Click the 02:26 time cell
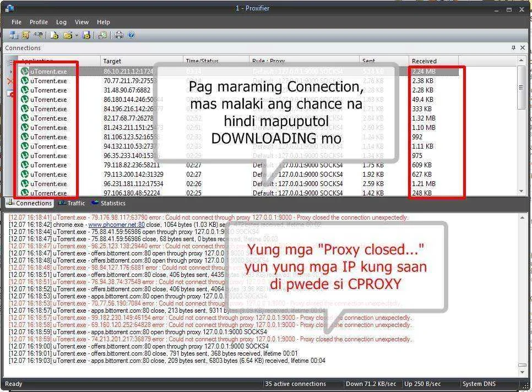This screenshot has width=532, height=392. tap(194, 183)
